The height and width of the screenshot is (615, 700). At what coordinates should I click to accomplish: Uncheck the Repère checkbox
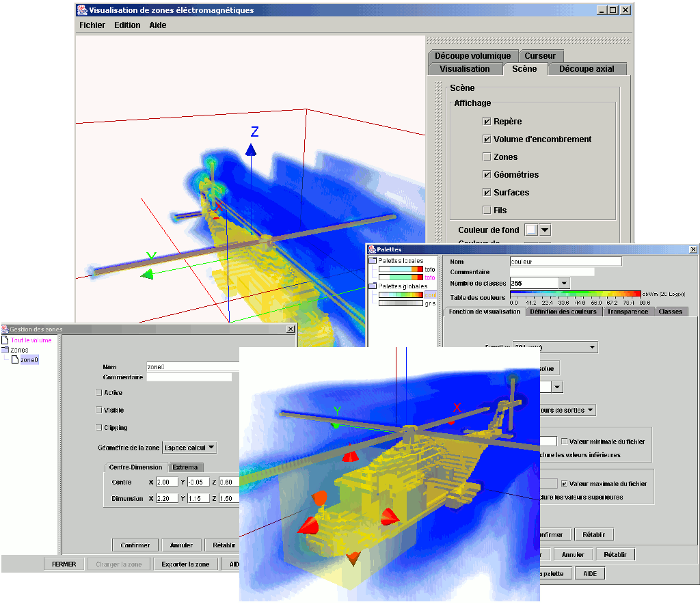tap(487, 122)
